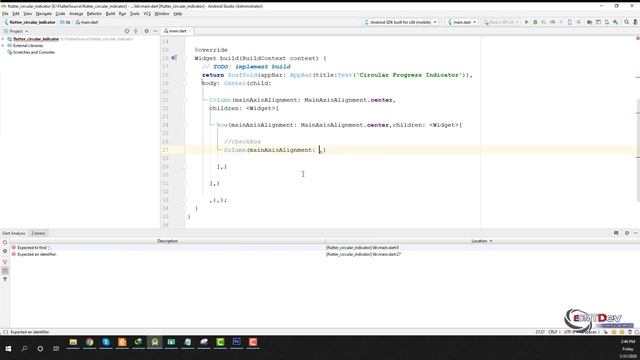This screenshot has height=360, width=640.
Task: Click the 2 errors tab in Dart Analysis
Action: (38, 233)
